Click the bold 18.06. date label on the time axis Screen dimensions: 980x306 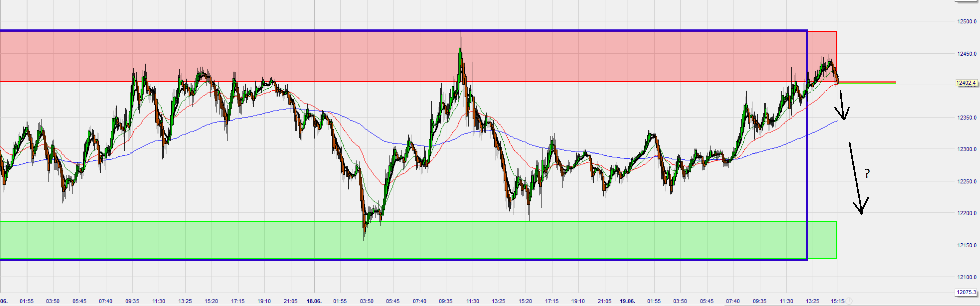(x=315, y=301)
